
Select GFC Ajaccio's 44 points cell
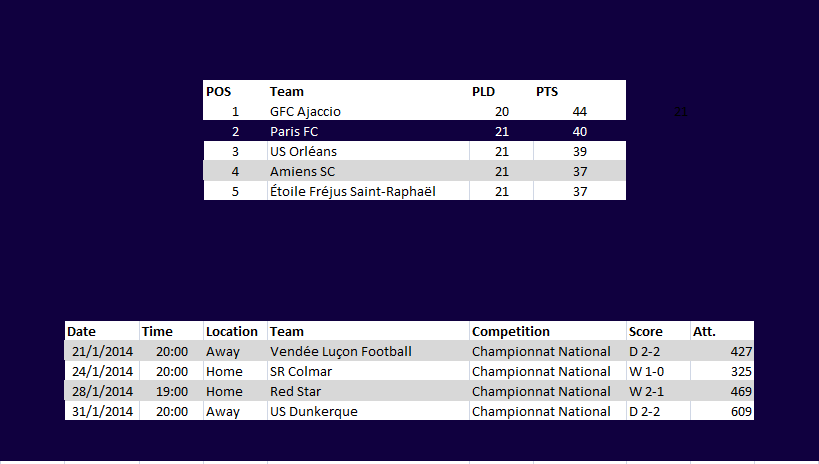579,111
